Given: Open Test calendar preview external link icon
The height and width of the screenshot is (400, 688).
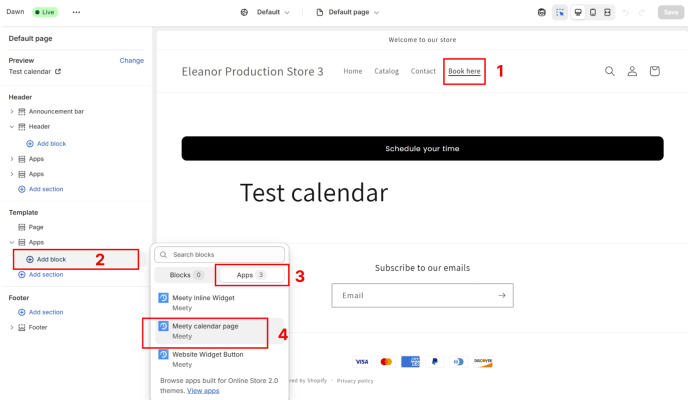Looking at the screenshot, I should pyautogui.click(x=58, y=71).
